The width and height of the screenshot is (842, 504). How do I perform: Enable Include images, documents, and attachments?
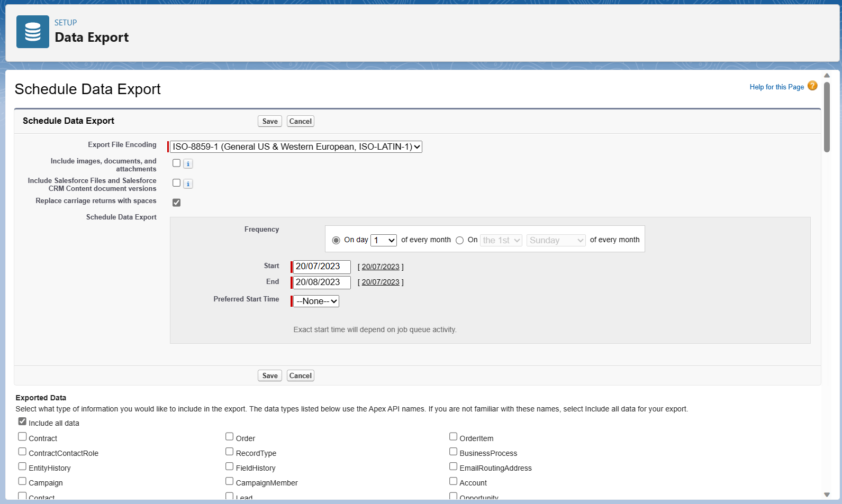(x=177, y=163)
